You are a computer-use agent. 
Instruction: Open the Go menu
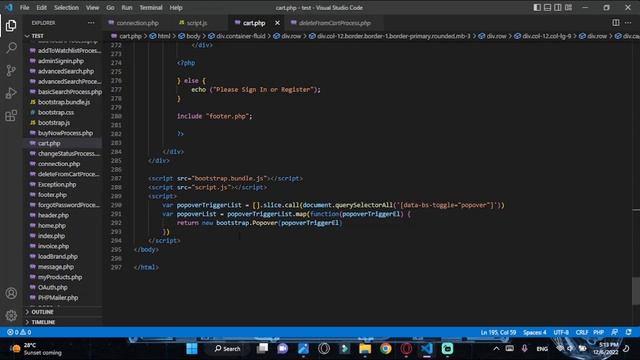[x=110, y=8]
